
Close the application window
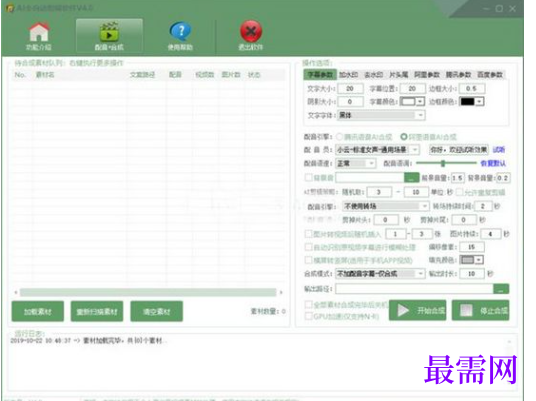[512, 9]
